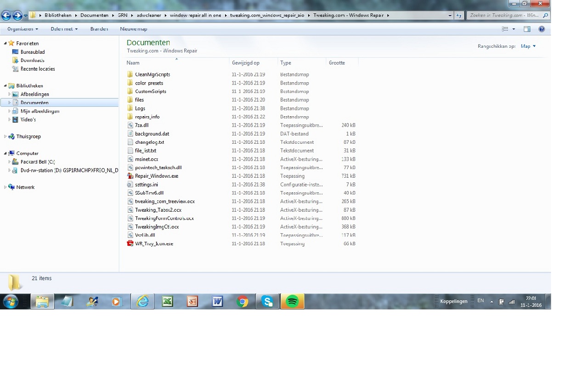Open Google Chrome from the taskbar
This screenshot has height=389, width=588.
pos(243,302)
